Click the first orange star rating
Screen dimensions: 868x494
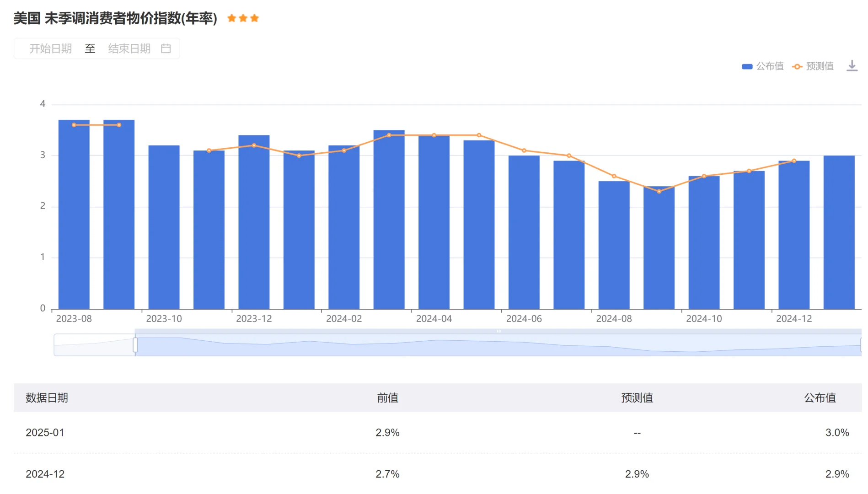click(232, 18)
